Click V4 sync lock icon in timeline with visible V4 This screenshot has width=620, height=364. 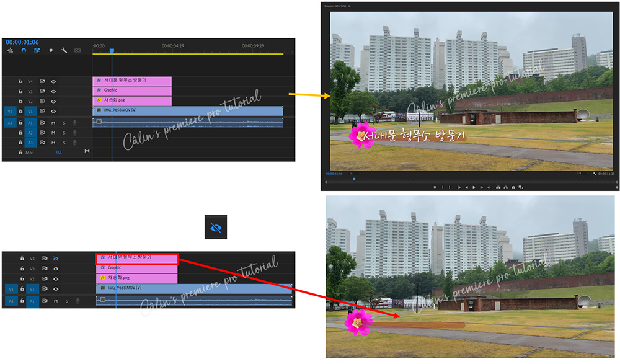click(42, 81)
